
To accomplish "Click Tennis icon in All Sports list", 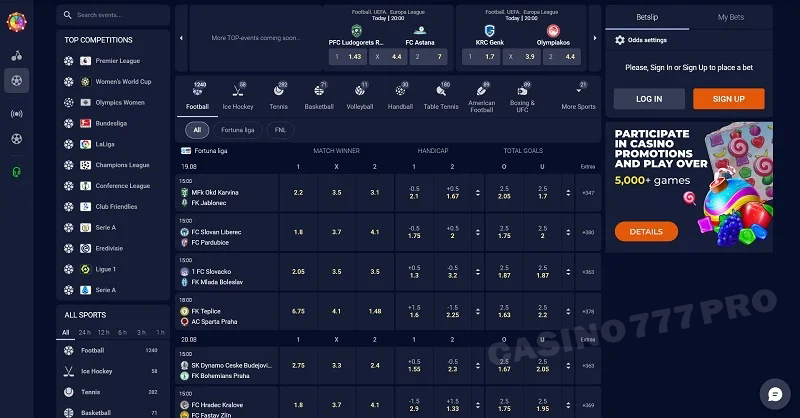I will tap(69, 392).
